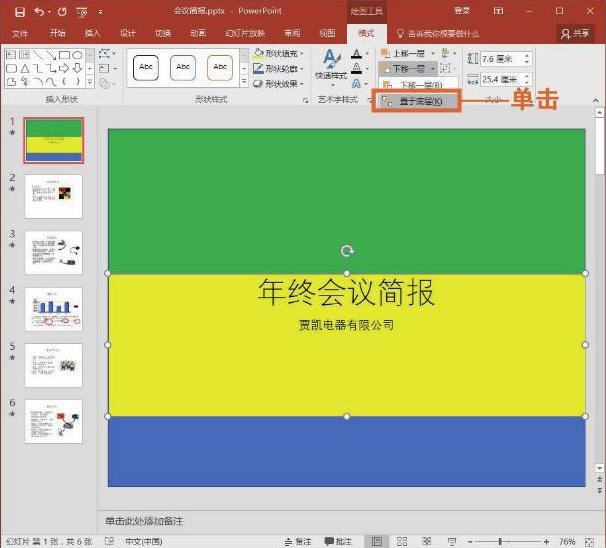This screenshot has width=606, height=548.
Task: Switch to the Animations (动画) tab
Action: (x=198, y=33)
